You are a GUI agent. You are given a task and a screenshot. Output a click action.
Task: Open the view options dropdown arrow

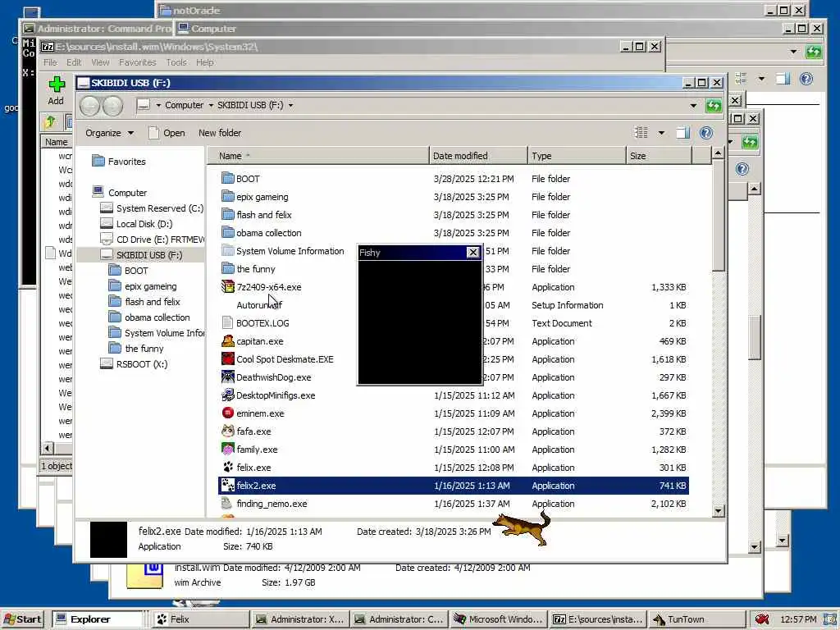661,133
